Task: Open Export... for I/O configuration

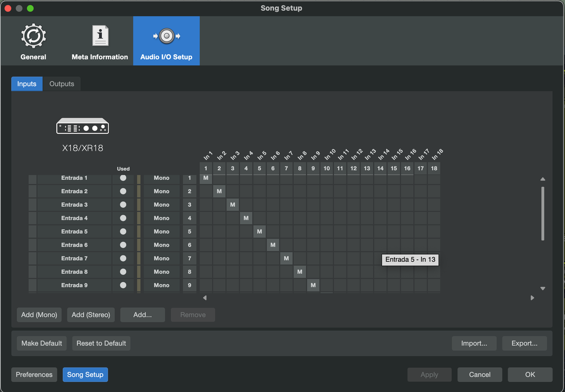Action: click(524, 343)
